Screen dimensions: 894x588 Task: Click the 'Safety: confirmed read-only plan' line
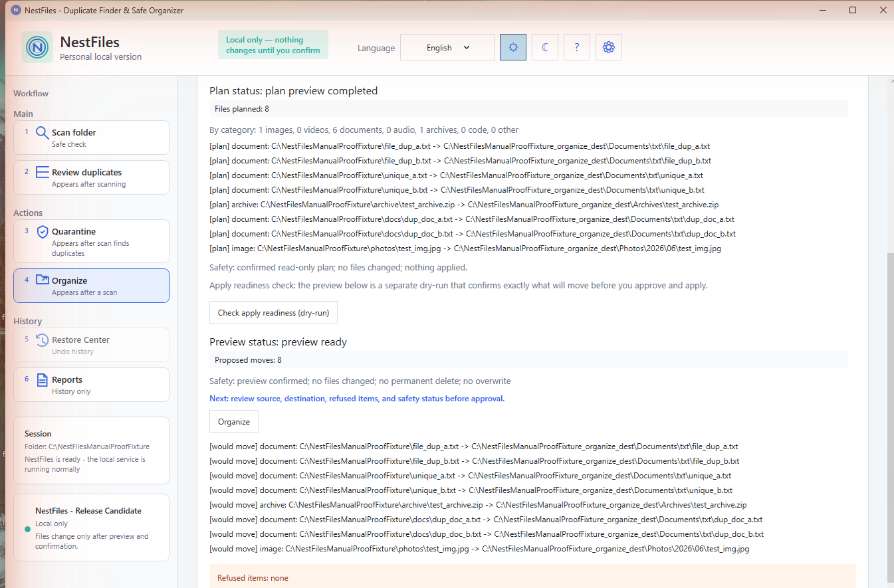[338, 268]
